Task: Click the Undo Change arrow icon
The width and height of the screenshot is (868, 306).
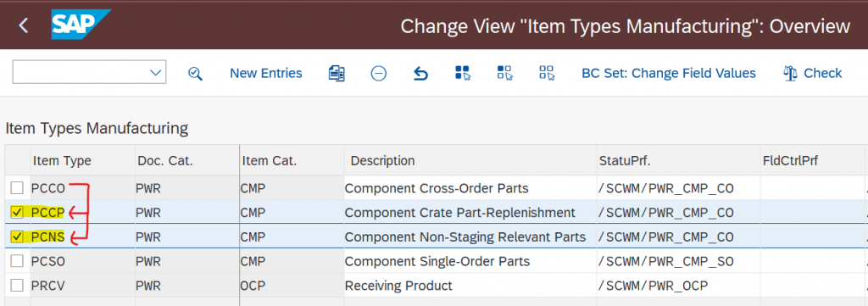Action: pos(420,73)
